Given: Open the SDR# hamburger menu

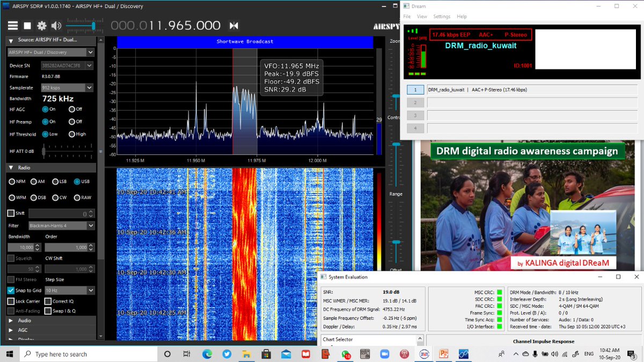Looking at the screenshot, I should [12, 26].
